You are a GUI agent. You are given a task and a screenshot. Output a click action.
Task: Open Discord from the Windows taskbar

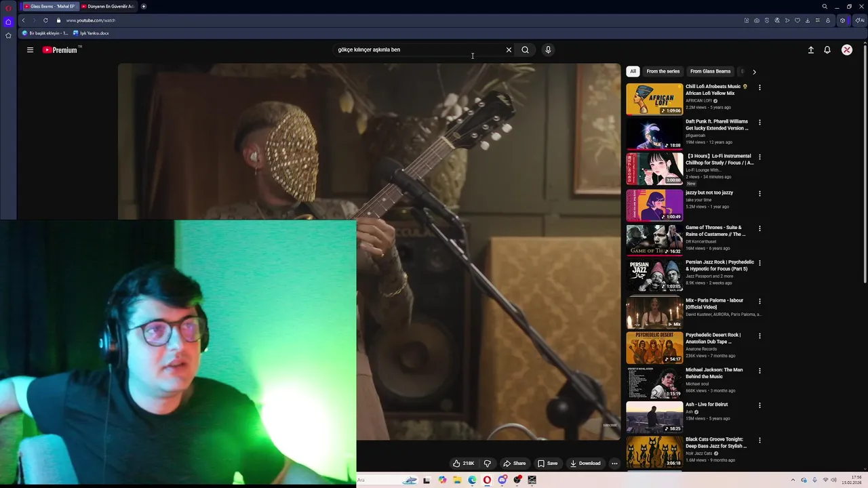click(502, 480)
